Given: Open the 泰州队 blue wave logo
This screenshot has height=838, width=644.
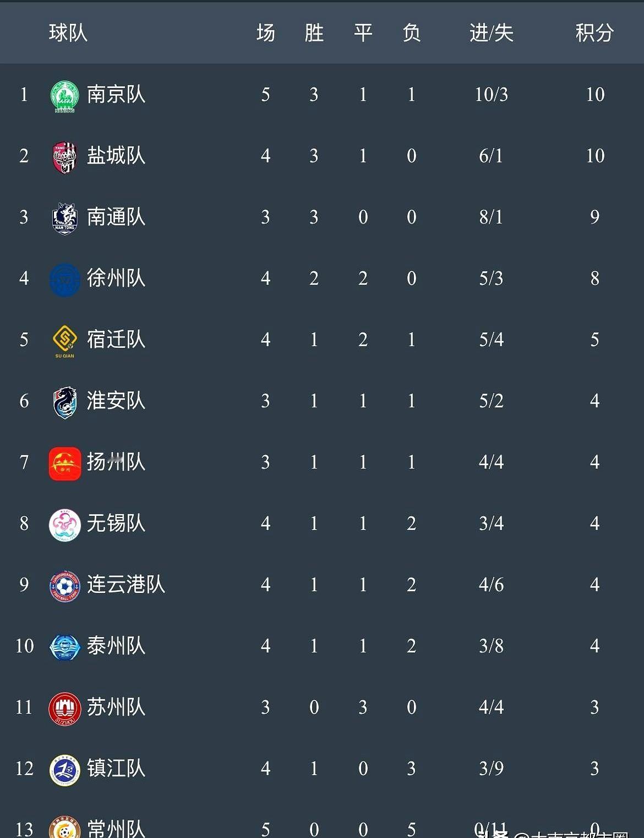Looking at the screenshot, I should 65,647.
